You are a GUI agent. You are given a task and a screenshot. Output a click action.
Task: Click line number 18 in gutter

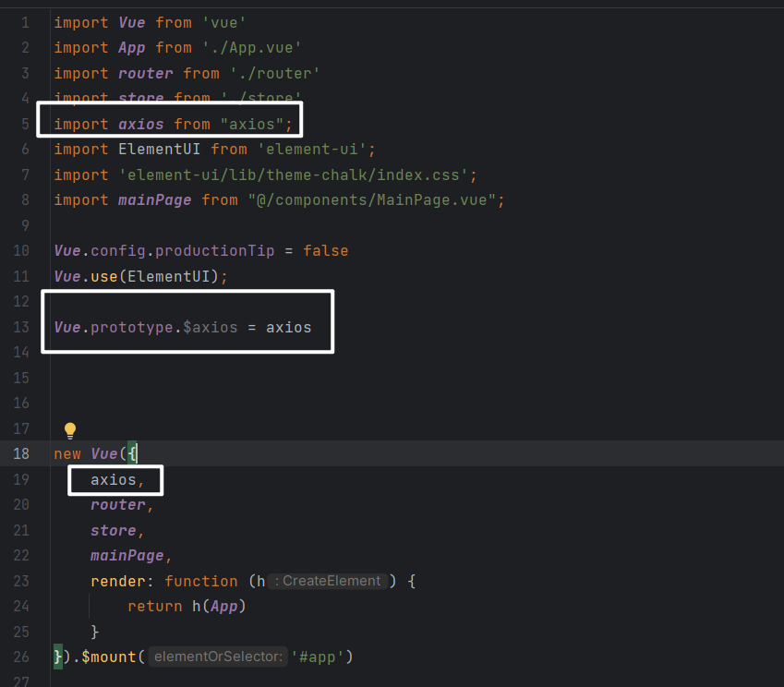click(x=21, y=454)
